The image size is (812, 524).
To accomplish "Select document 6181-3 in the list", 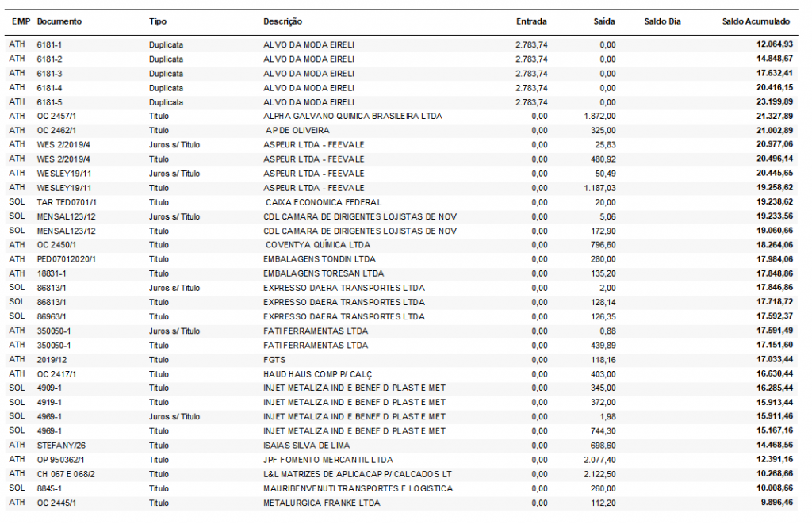I will coord(49,74).
